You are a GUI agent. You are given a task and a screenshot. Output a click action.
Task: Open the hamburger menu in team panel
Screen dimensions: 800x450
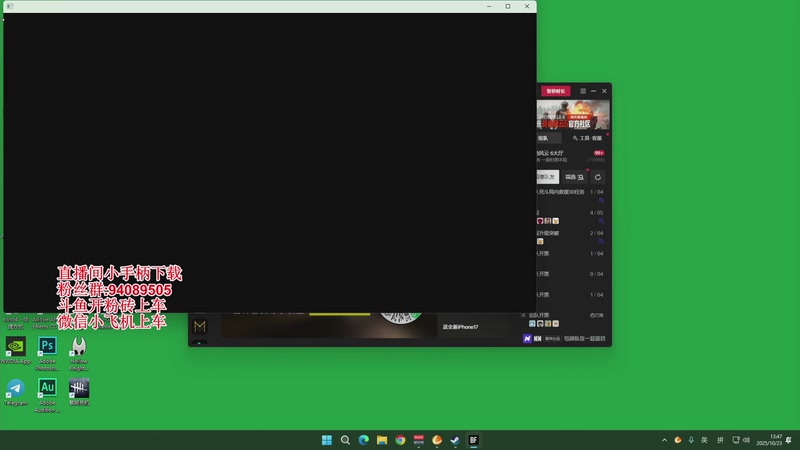coord(583,91)
